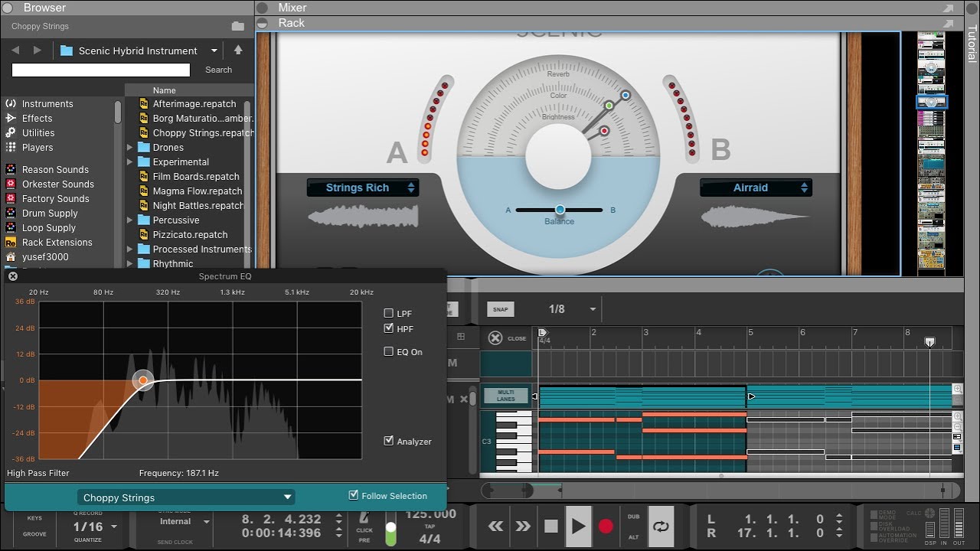Enable the EQ On checkbox
980x551 pixels.
click(388, 351)
